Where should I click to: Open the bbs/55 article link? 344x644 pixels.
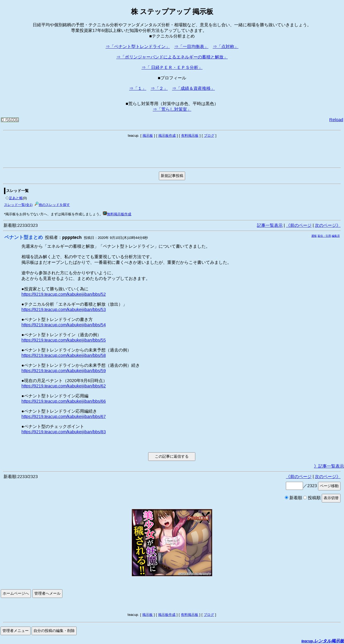click(63, 340)
